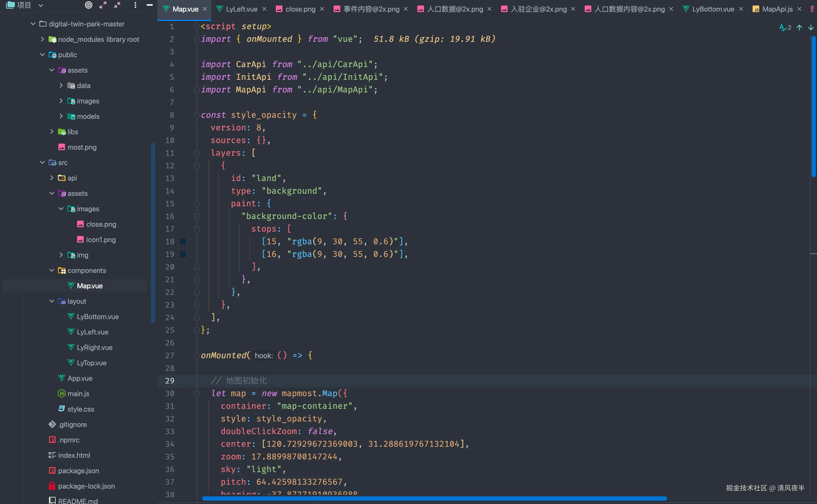Click Expand All icon in project panel

[103, 5]
